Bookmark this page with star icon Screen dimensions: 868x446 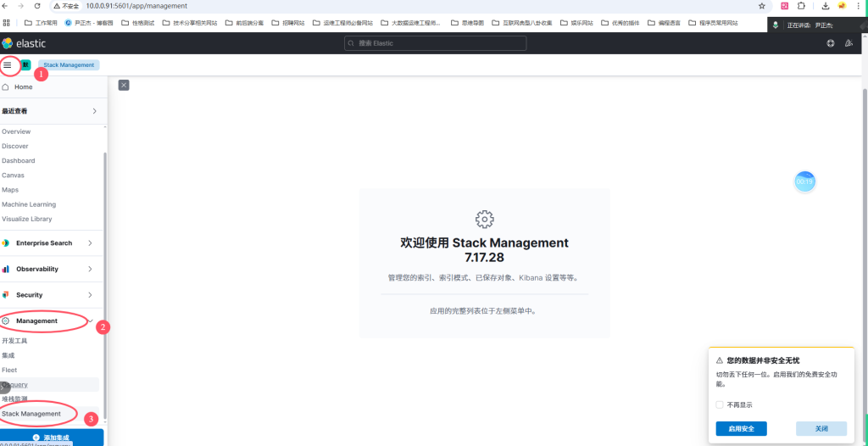762,6
